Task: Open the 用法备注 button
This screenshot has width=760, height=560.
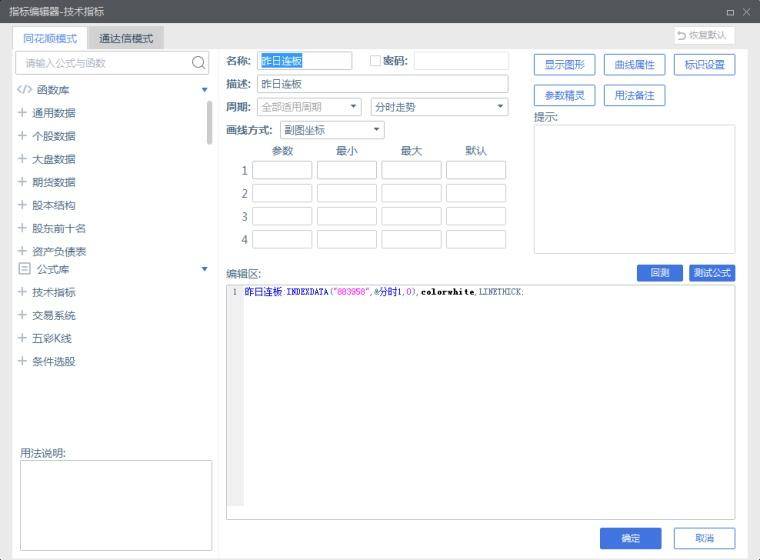Action: pos(634,95)
